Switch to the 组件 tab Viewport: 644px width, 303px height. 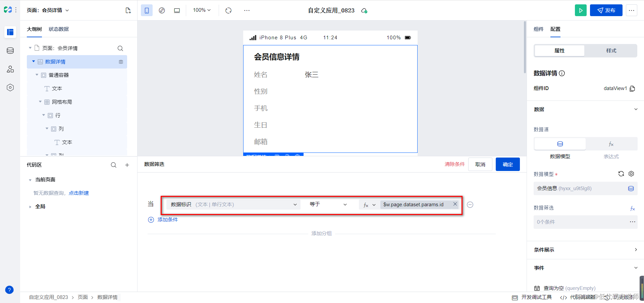pyautogui.click(x=538, y=29)
